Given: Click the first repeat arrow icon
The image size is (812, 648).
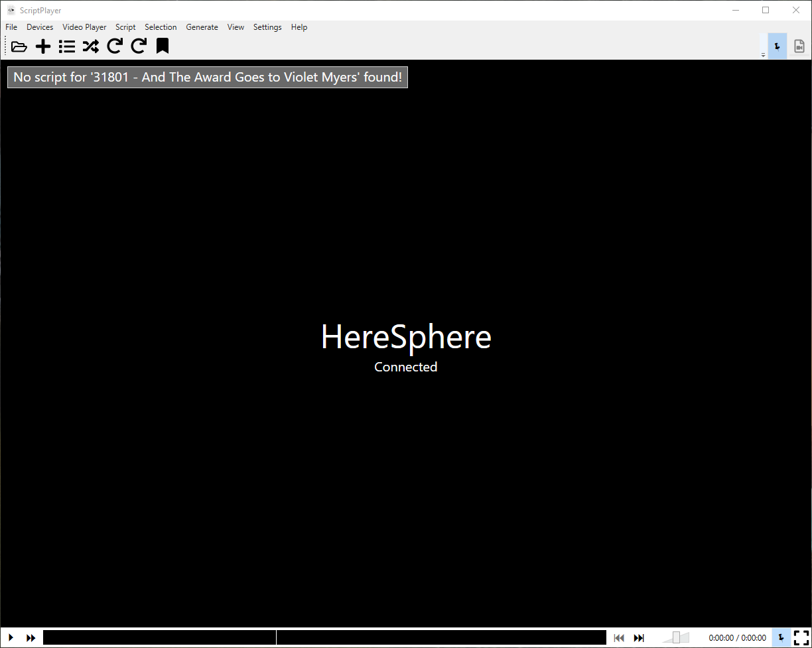Looking at the screenshot, I should coord(115,46).
